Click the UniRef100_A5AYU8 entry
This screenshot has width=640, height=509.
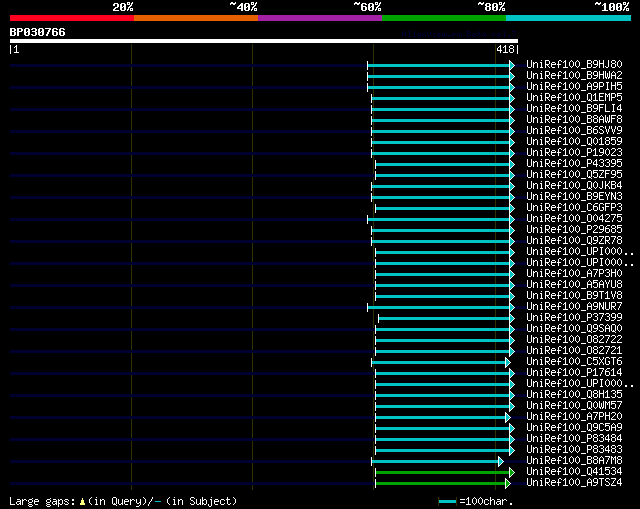pyautogui.click(x=574, y=285)
